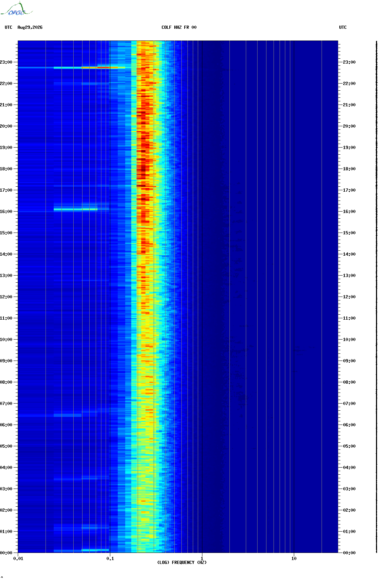Screen dimensions: 392x581
Task: Click the UTC label at top right
Action: 343,27
